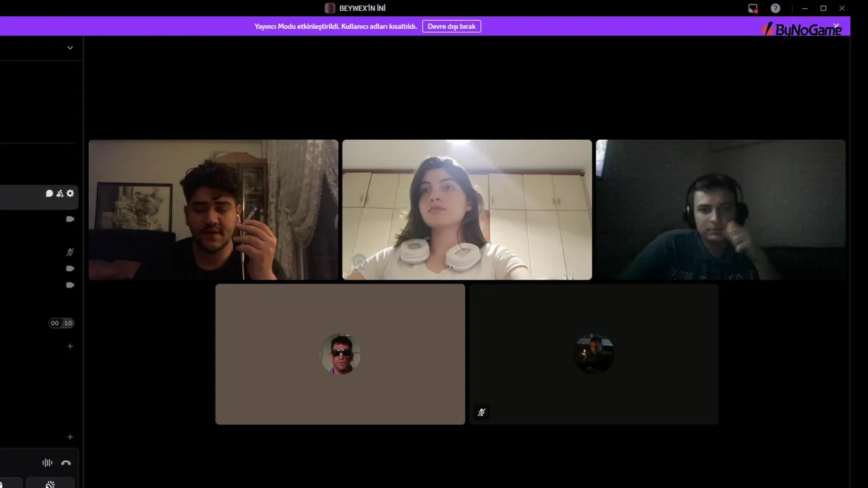Select video tile of man holding earphone cable

click(x=214, y=209)
